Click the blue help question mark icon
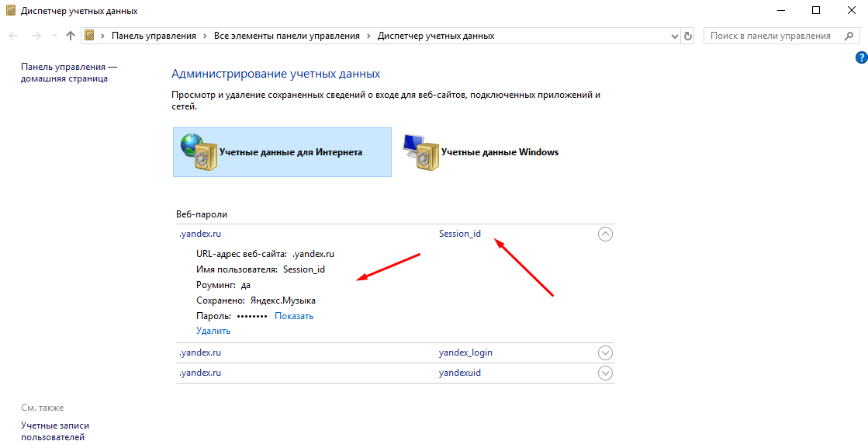This screenshot has width=868, height=448. click(861, 57)
